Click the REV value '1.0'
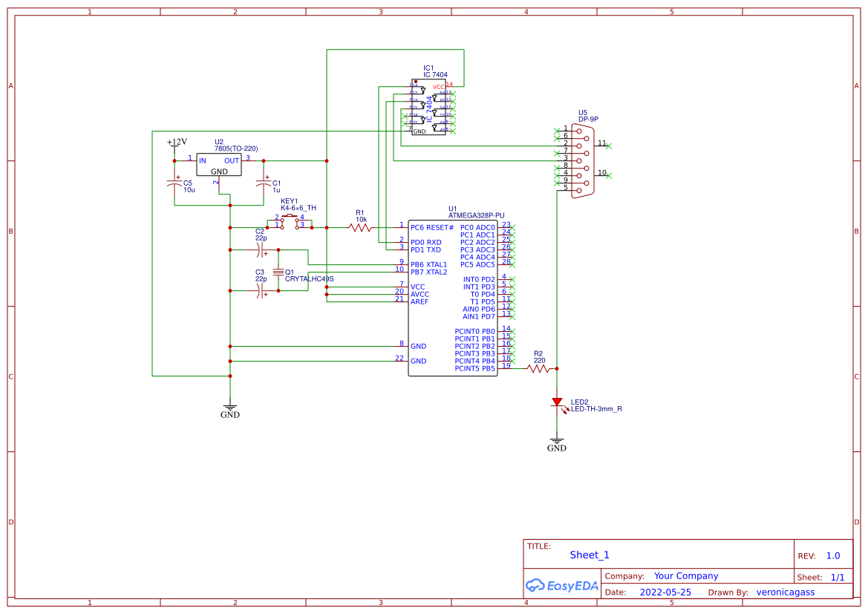 [833, 556]
